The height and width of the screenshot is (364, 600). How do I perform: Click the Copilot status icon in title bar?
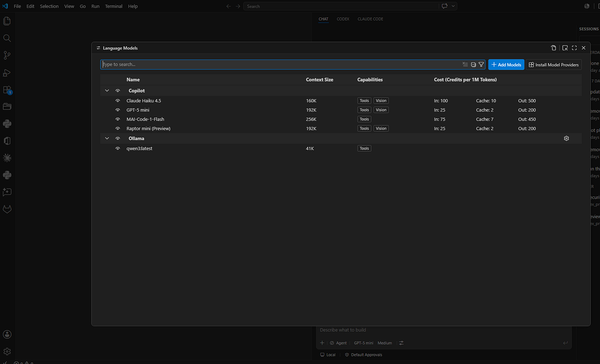coord(587,6)
